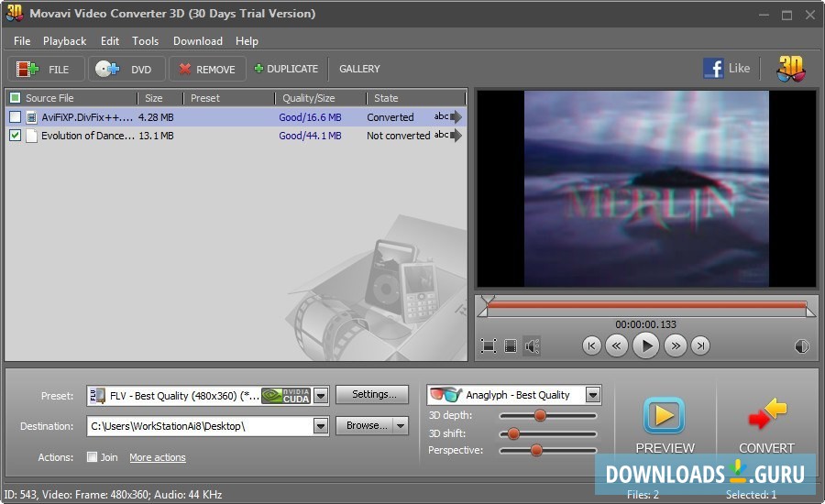The height and width of the screenshot is (504, 825).
Task: Enable the Join checkbox
Action: pos(92,456)
